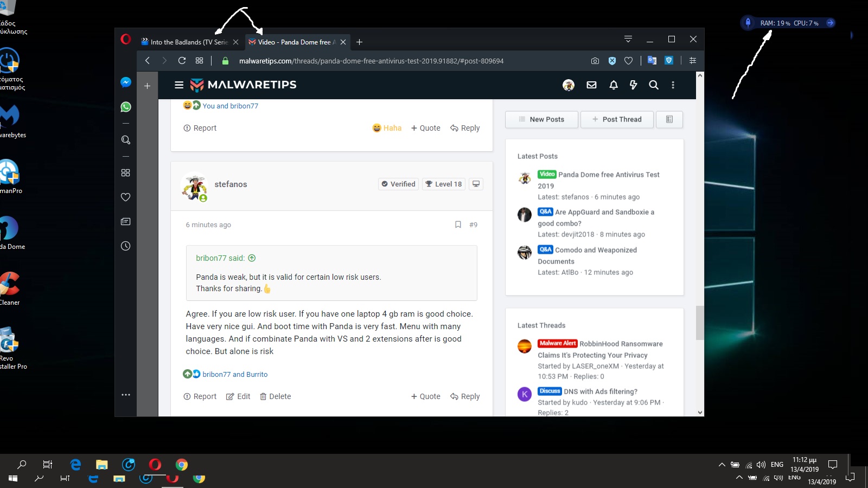Jump to bribon77's quoted post arrow
This screenshot has width=868, height=488.
pos(252,258)
